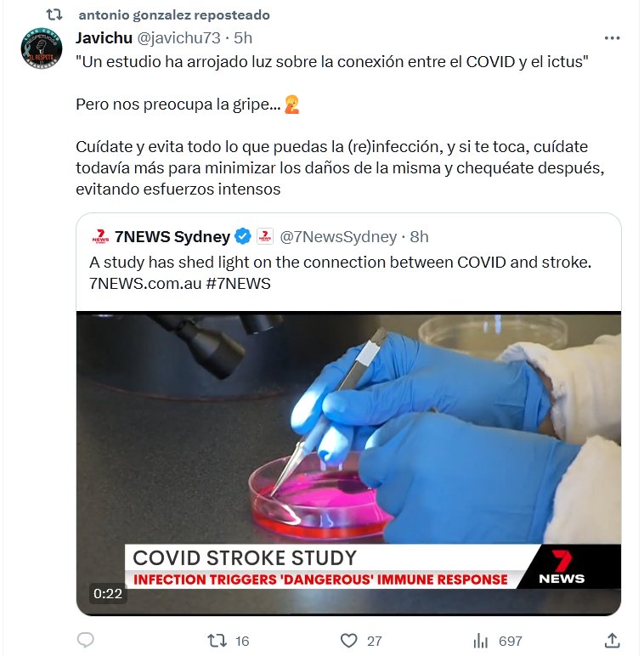
Task: Open the 5h timestamp of the tweet
Action: 243,38
